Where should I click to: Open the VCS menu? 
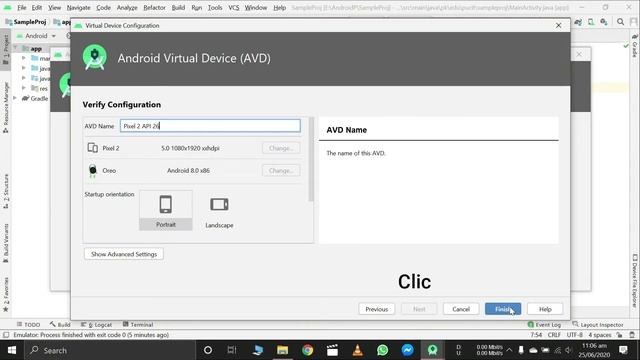(233, 7)
